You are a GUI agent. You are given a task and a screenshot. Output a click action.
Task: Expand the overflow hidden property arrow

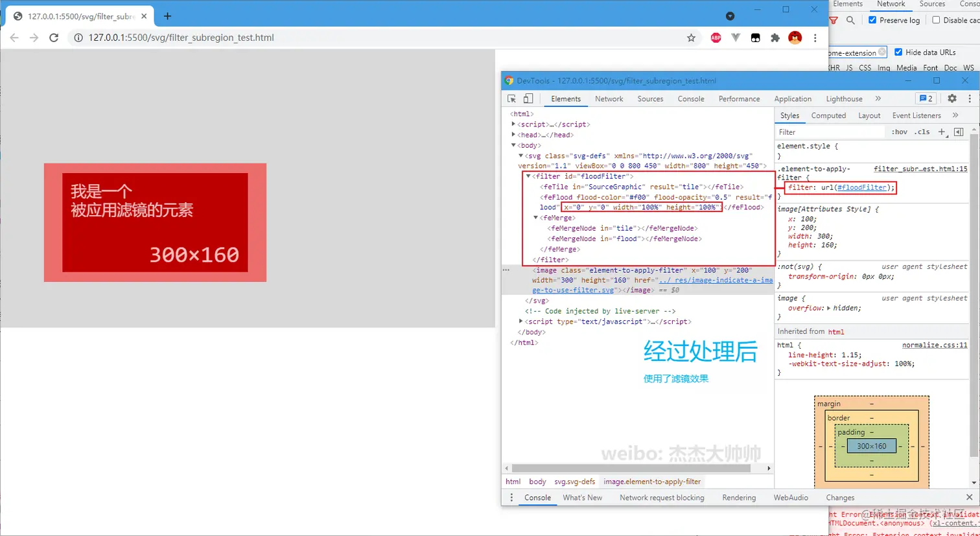click(828, 308)
